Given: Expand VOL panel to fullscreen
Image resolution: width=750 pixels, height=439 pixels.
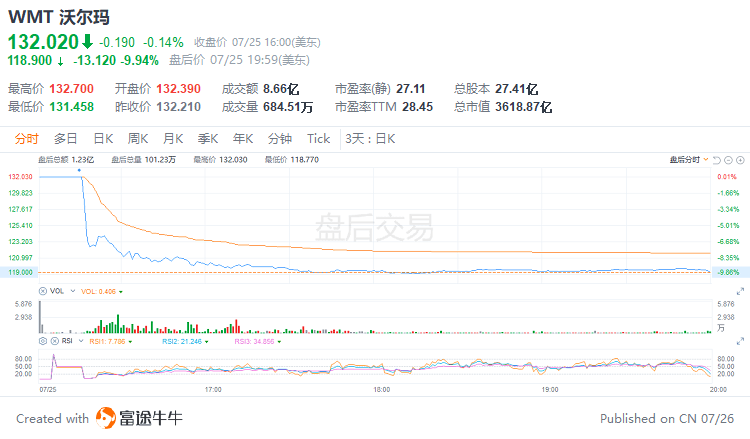Looking at the screenshot, I should pyautogui.click(x=740, y=291).
